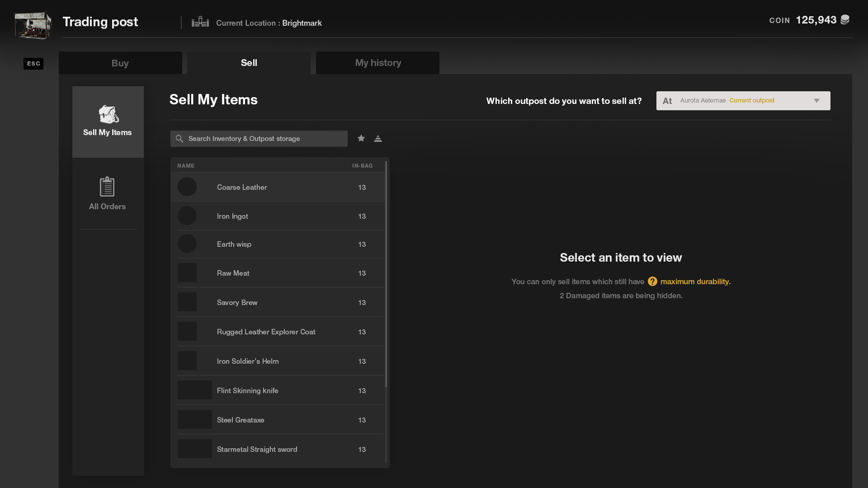Select Coarse Leather item thumbnail
The image size is (868, 488).
pyautogui.click(x=187, y=187)
